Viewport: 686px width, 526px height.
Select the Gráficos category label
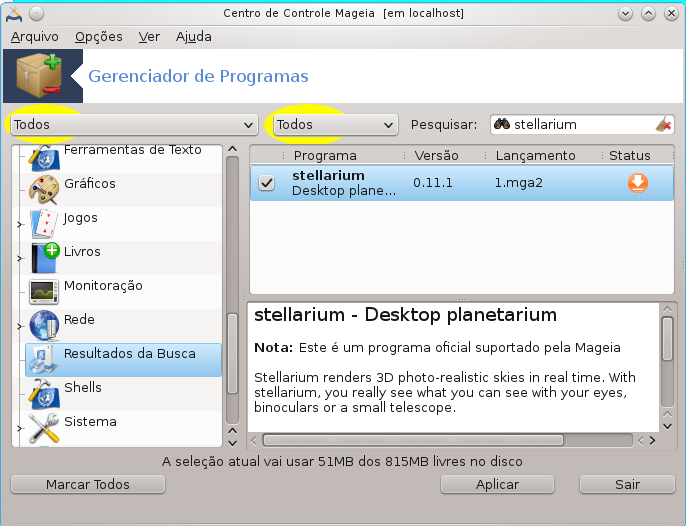pyautogui.click(x=90, y=183)
